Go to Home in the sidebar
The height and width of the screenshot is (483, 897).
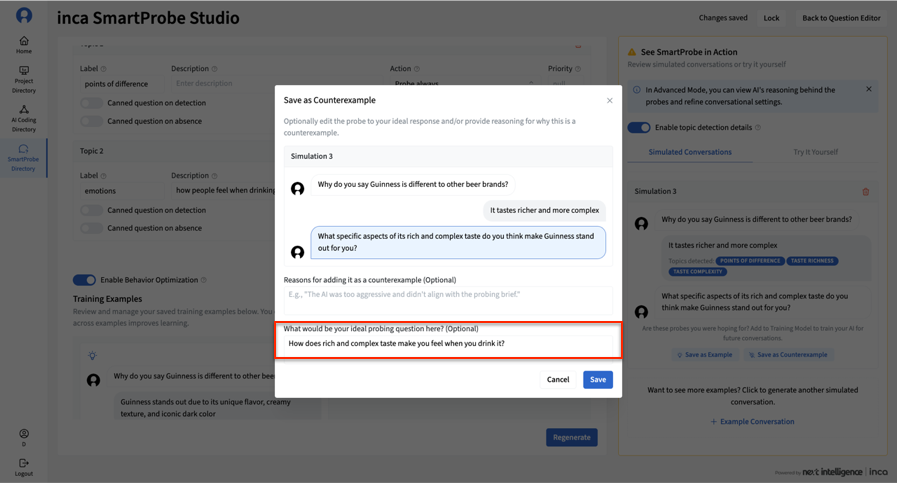(23, 45)
